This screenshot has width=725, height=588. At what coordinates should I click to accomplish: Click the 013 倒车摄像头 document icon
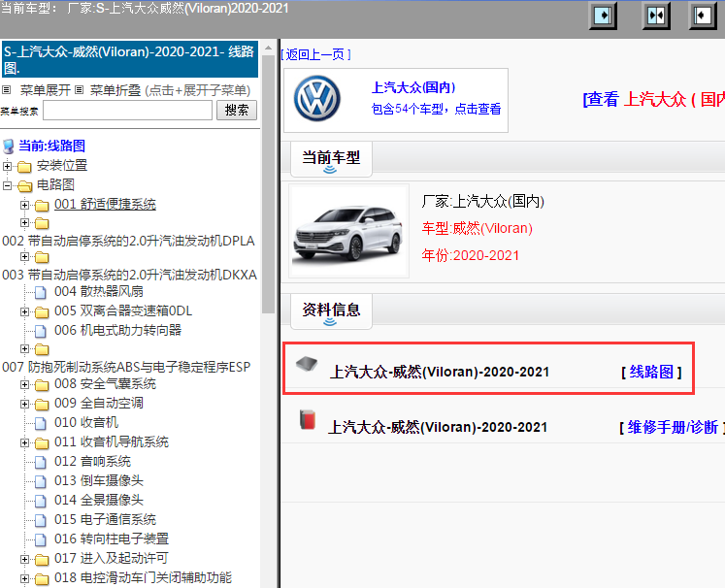[x=41, y=481]
